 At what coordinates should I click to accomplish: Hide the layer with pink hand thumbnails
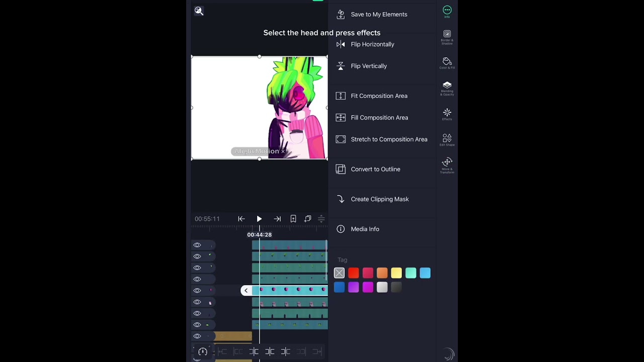[197, 302]
